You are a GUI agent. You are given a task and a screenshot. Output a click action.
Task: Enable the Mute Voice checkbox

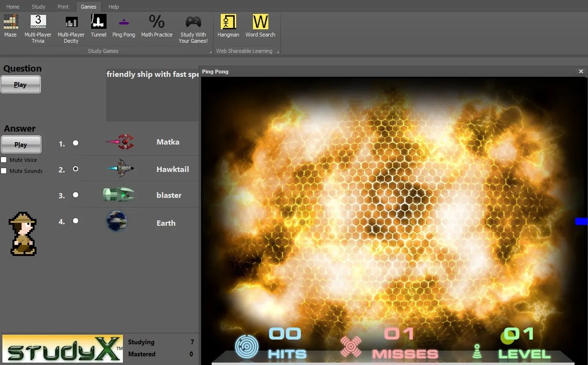[x=4, y=160]
